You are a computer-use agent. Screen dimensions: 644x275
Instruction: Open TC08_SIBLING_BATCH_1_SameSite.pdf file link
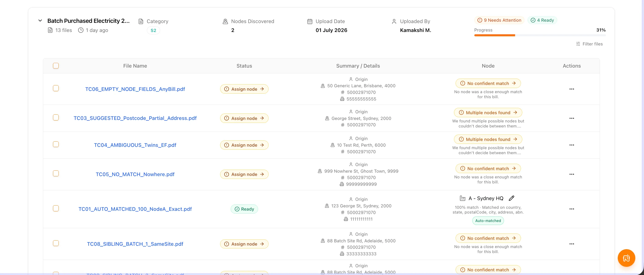tap(135, 244)
